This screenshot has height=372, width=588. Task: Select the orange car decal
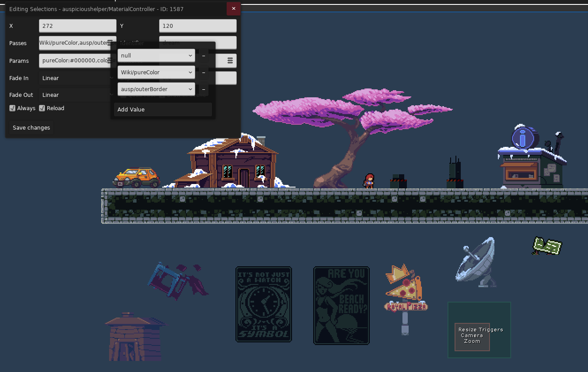tap(136, 178)
